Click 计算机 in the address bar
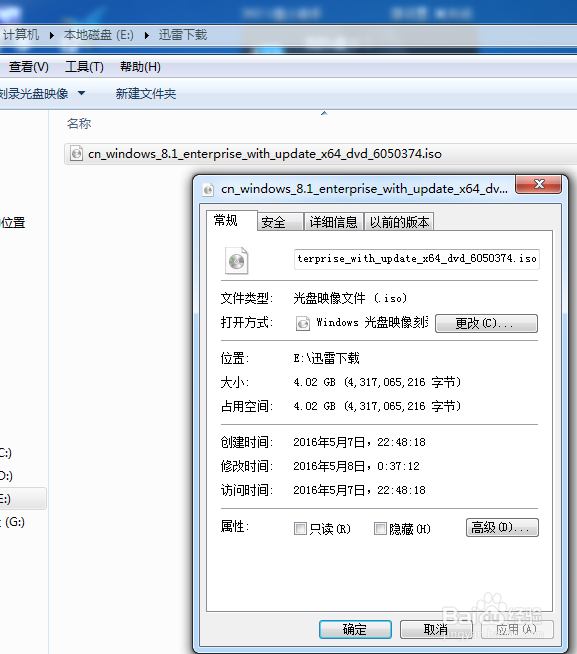This screenshot has height=654, width=577. coord(21,35)
